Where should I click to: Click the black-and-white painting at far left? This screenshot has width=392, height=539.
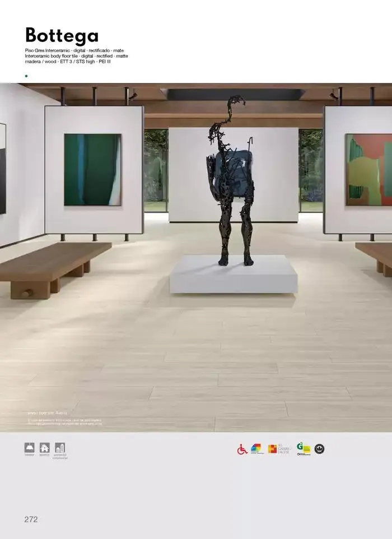coord(2,168)
